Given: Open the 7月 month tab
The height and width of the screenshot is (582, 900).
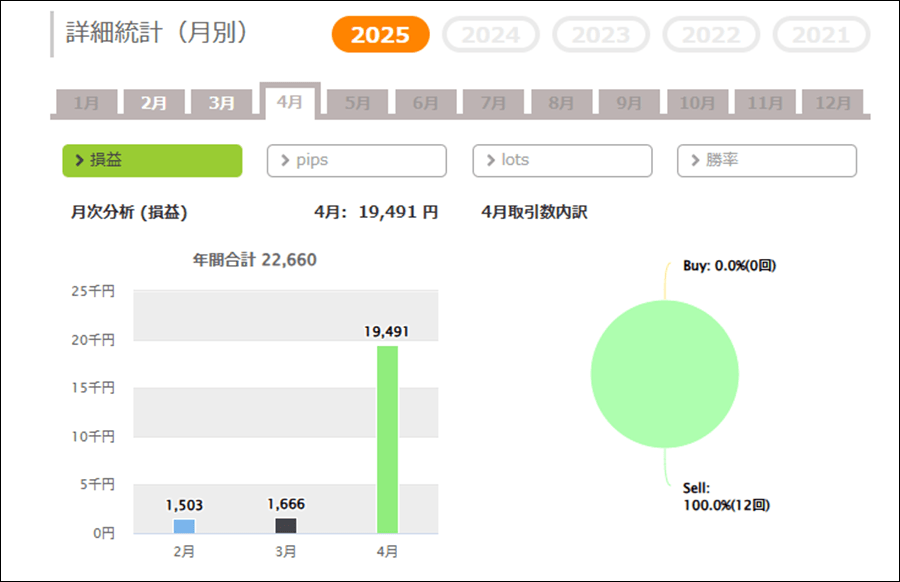Looking at the screenshot, I should pos(494,102).
